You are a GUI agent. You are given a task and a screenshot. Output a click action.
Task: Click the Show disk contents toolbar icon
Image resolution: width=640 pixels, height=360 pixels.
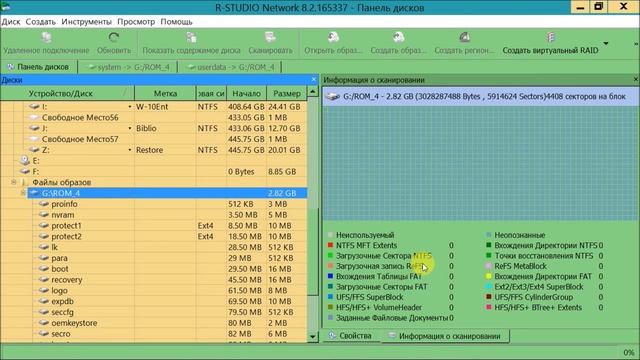coord(191,38)
